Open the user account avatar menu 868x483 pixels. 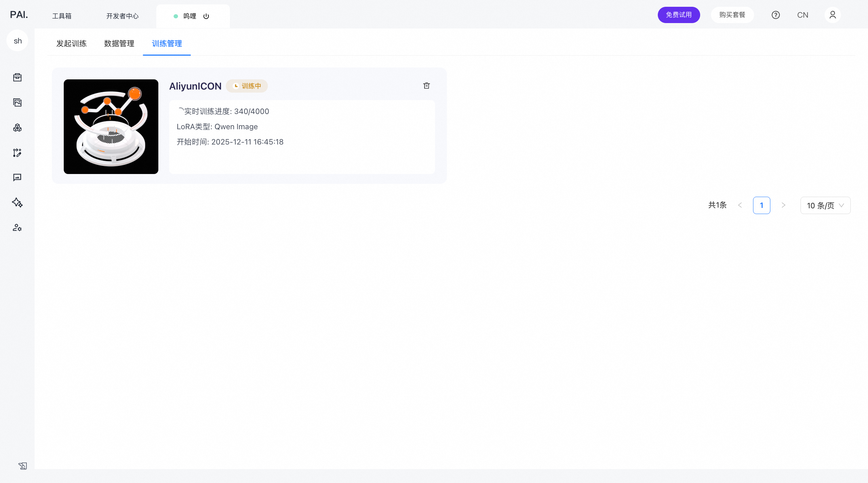point(832,15)
